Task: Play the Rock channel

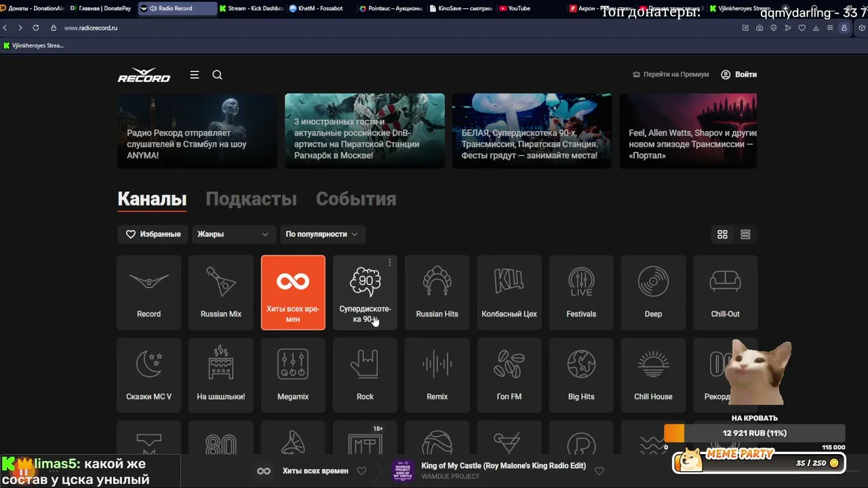Action: pyautogui.click(x=365, y=375)
